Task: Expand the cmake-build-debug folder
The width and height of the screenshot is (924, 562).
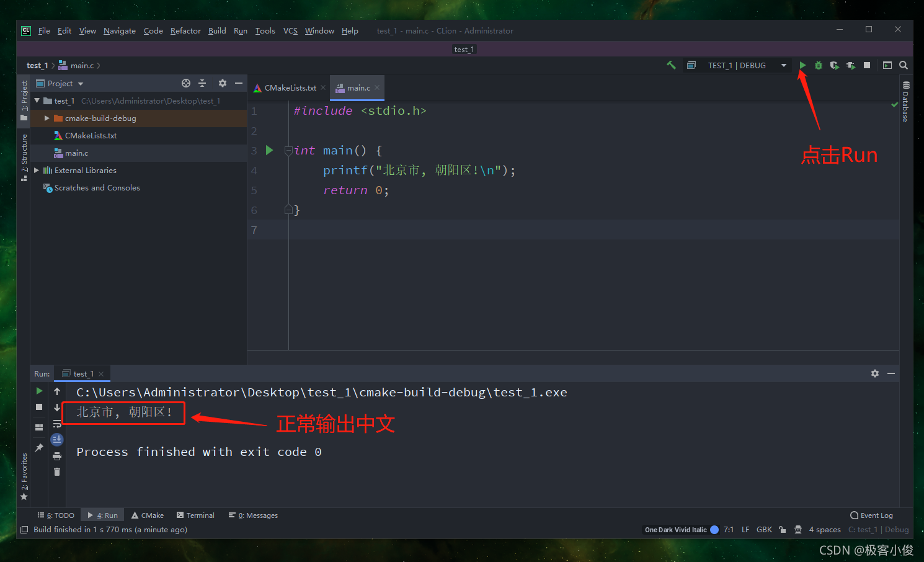Action: tap(47, 118)
